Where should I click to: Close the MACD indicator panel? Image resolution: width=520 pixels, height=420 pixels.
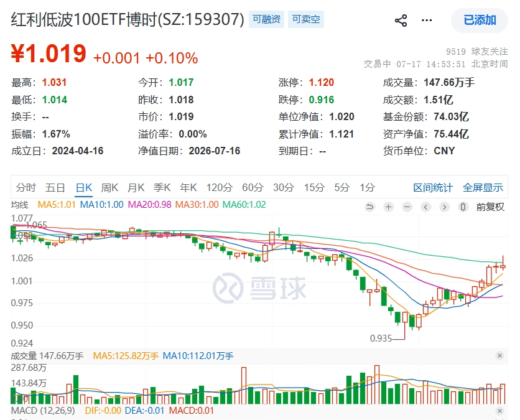[499, 411]
